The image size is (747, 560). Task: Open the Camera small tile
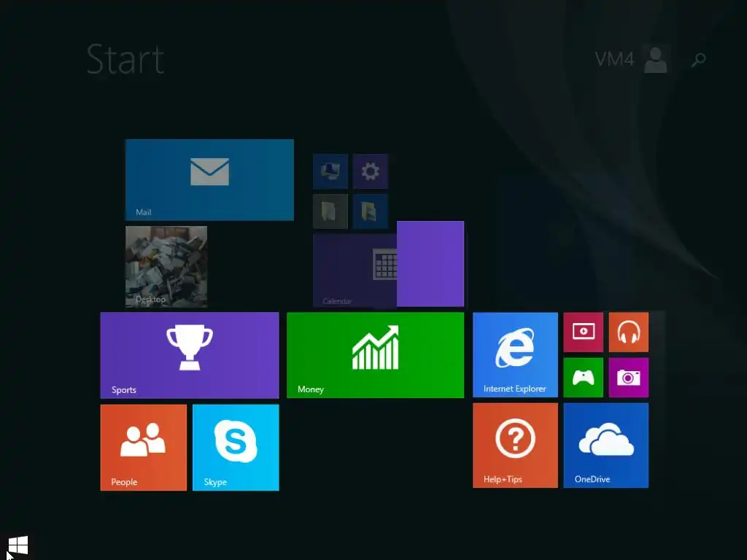coord(628,378)
